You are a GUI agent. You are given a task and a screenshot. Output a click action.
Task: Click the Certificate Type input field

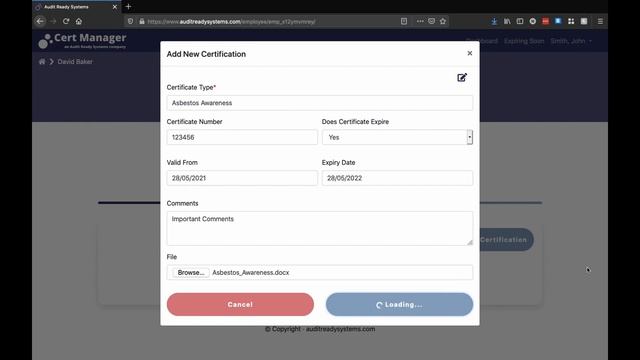[x=320, y=103]
